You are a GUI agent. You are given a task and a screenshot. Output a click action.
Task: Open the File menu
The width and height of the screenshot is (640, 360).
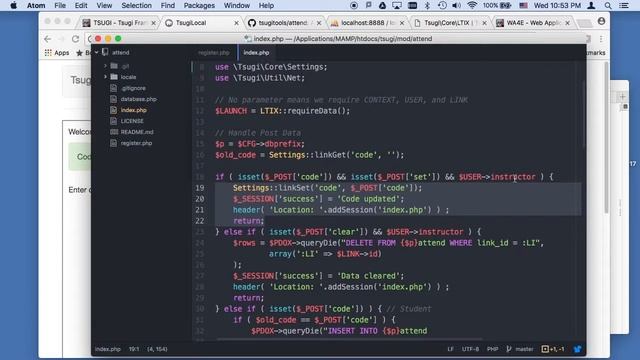(60, 5)
